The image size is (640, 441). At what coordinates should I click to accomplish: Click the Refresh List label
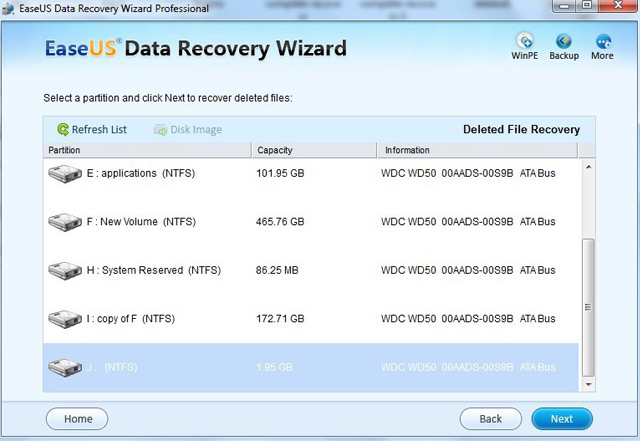pos(99,129)
